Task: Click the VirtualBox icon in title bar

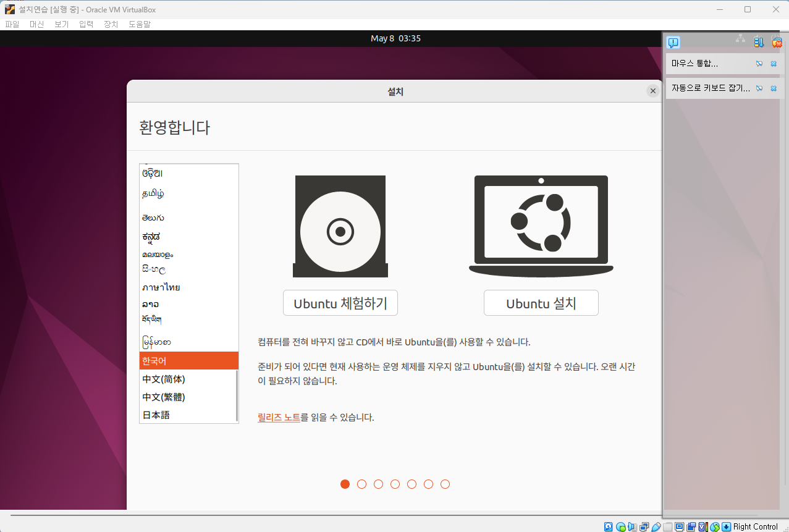Action: (x=10, y=9)
